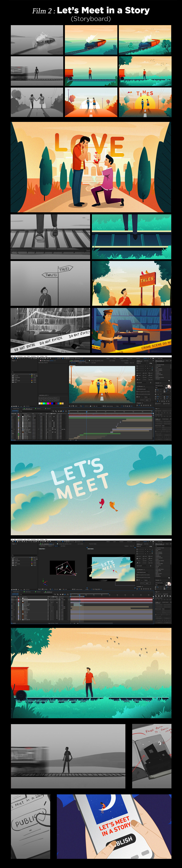Click grayscale TWISTS and TALES signpost sketch

(50, 283)
